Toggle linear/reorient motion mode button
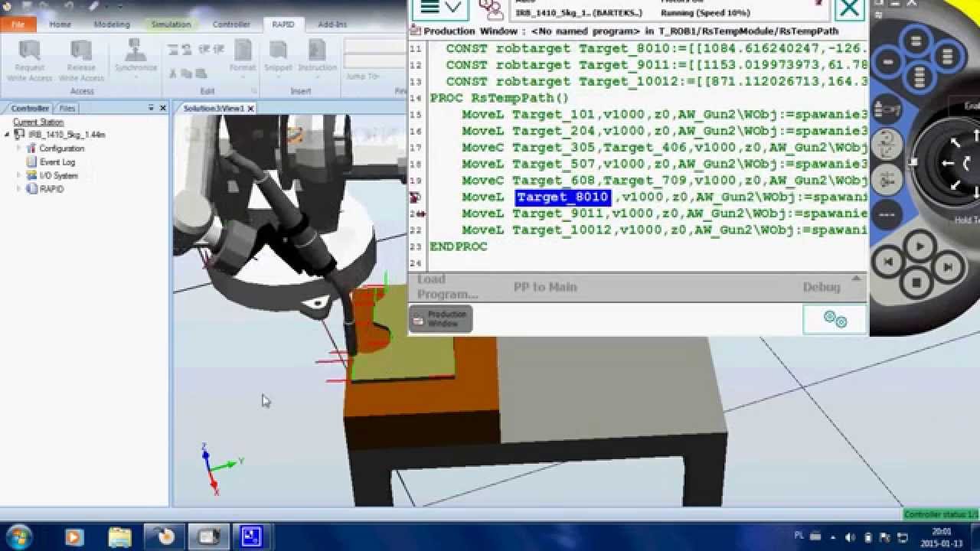 (x=888, y=143)
